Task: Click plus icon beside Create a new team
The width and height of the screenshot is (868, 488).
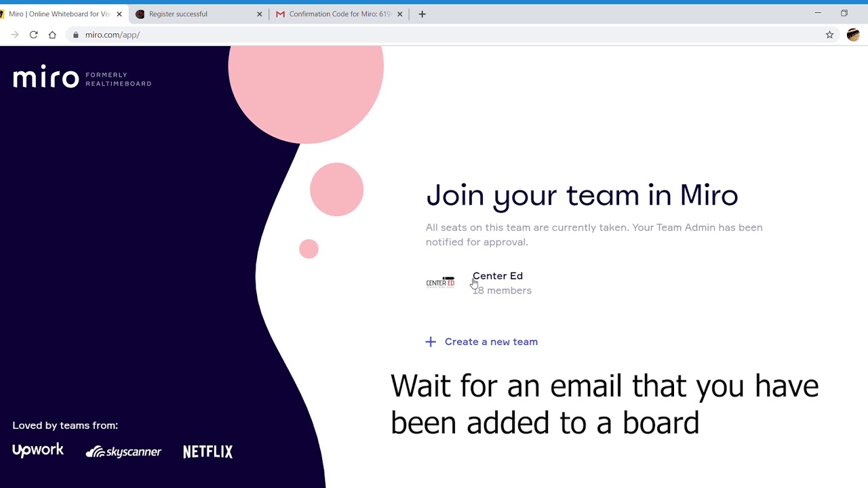Action: pos(431,342)
